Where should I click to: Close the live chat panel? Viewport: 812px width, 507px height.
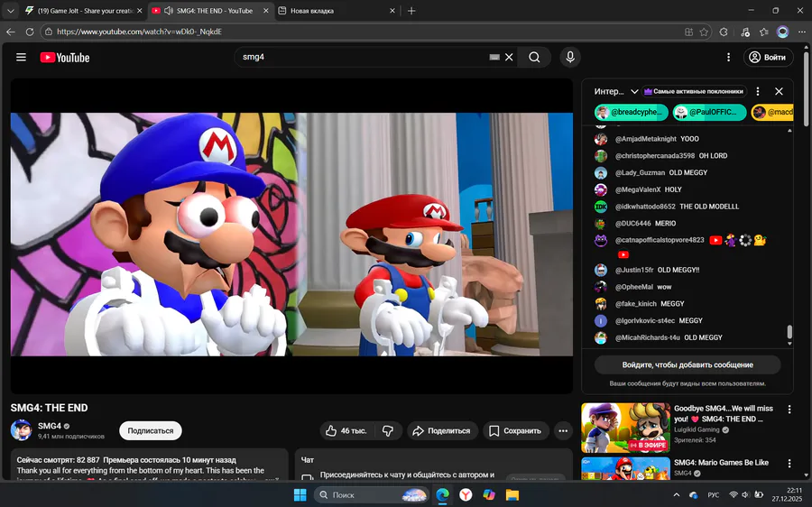coord(779,91)
